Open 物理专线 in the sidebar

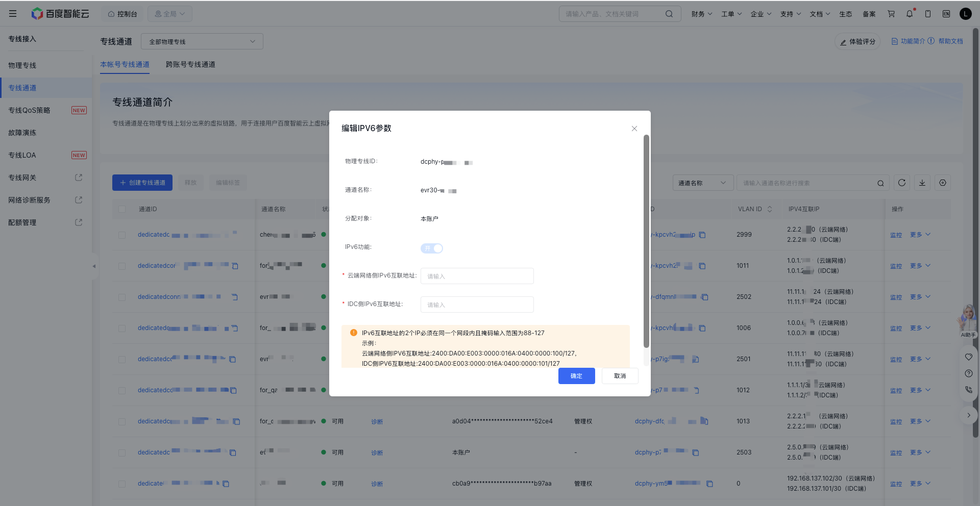(46, 65)
